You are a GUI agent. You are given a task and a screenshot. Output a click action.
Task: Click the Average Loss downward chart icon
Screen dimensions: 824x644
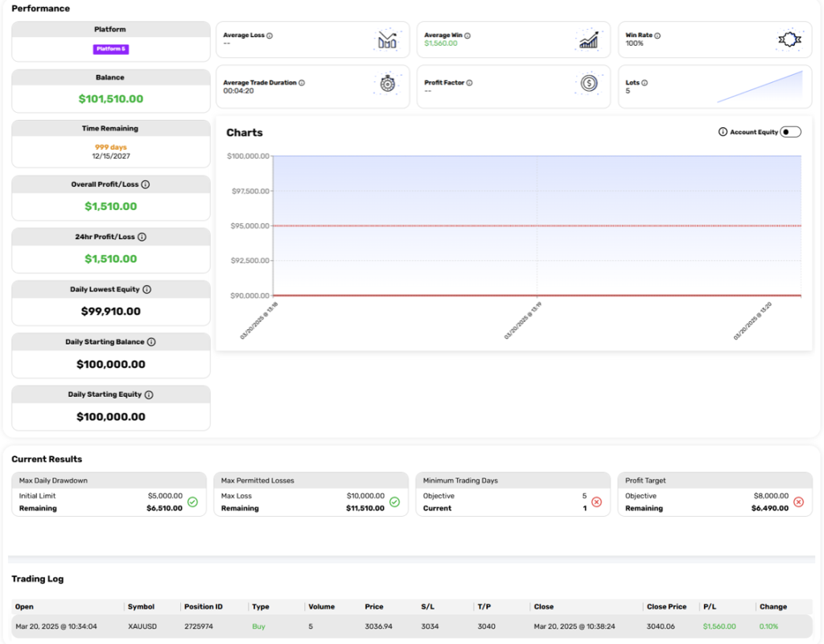click(387, 40)
